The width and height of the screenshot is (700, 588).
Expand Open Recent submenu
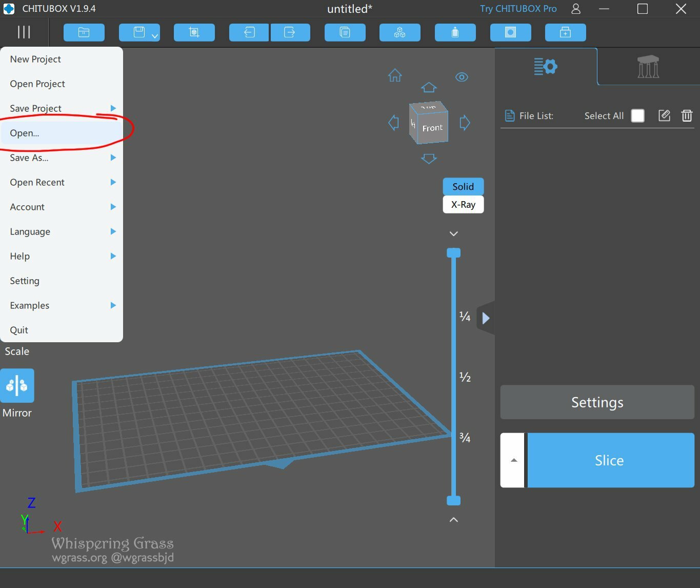pyautogui.click(x=62, y=182)
